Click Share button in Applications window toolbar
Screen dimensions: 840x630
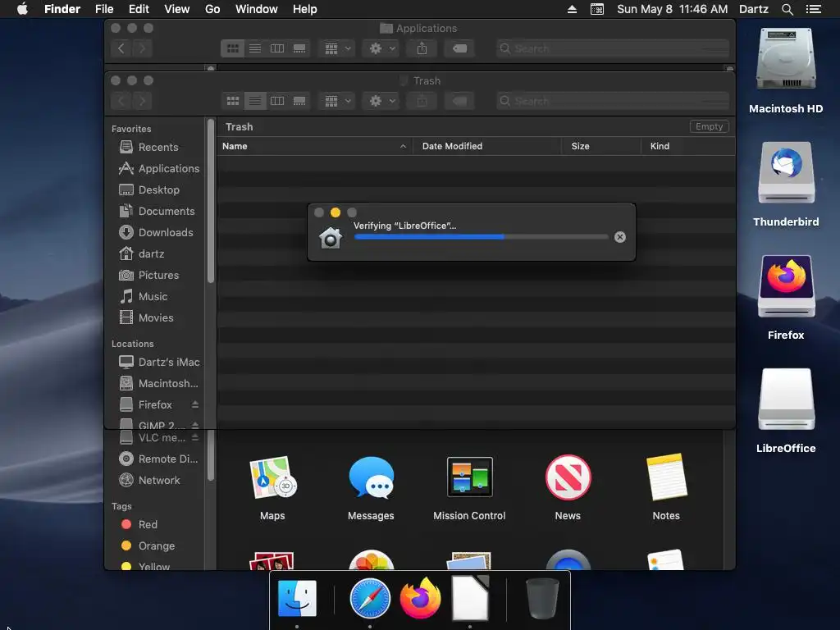[422, 48]
